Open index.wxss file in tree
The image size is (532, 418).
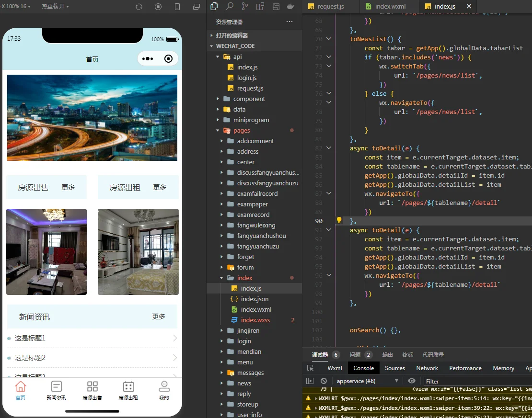(x=255, y=320)
